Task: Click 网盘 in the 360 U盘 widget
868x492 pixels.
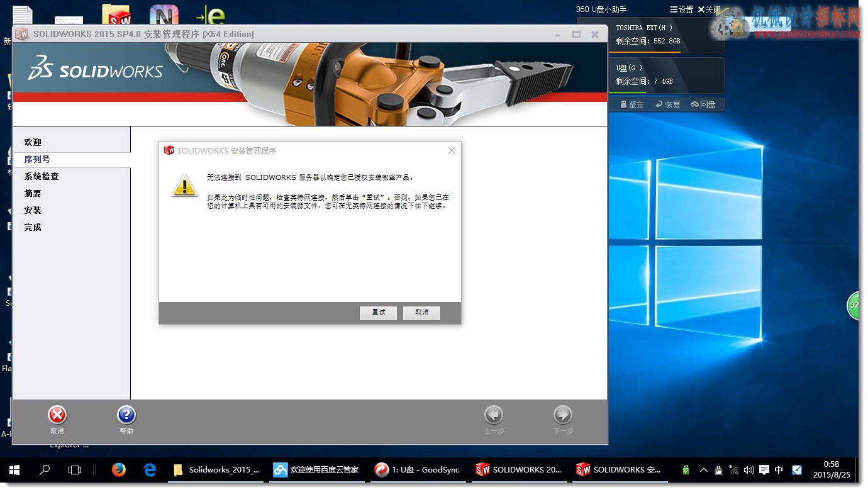Action: coord(703,104)
